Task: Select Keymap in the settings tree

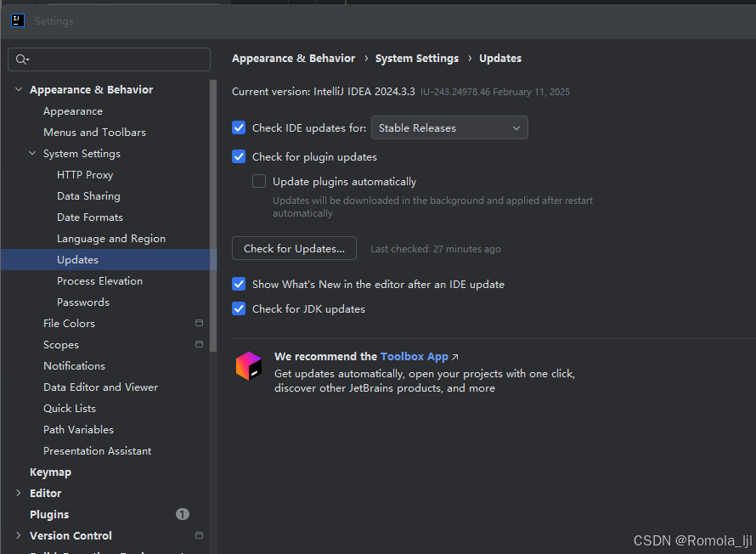Action: pyautogui.click(x=50, y=472)
